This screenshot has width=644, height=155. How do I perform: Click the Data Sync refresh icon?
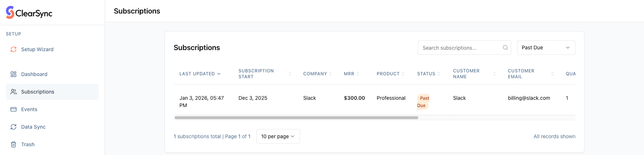[x=13, y=127]
